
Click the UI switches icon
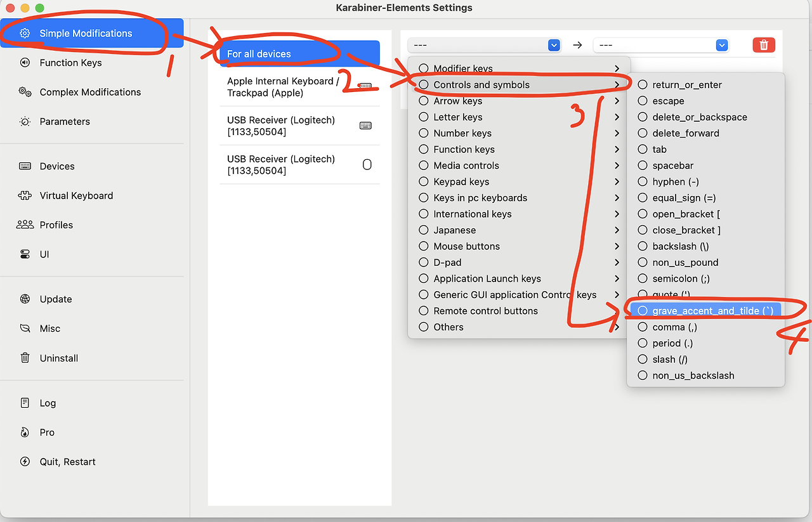(x=25, y=254)
